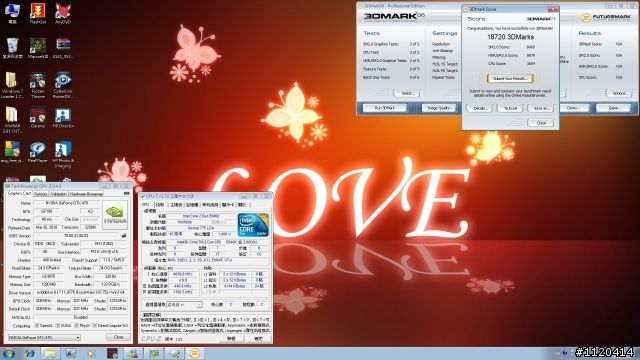640x360 pixels.
Task: Open the Windows 7 Loader folder
Action: [x=12, y=85]
